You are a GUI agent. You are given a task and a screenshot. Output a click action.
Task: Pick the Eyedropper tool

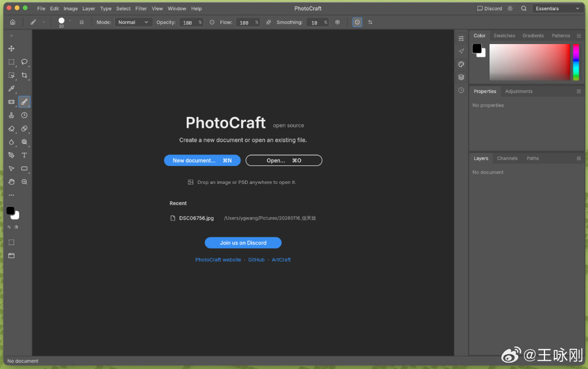11,89
